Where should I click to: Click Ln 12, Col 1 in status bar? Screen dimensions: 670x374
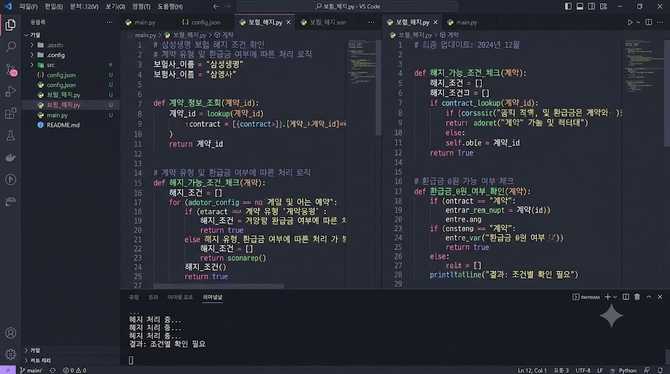coord(532,370)
